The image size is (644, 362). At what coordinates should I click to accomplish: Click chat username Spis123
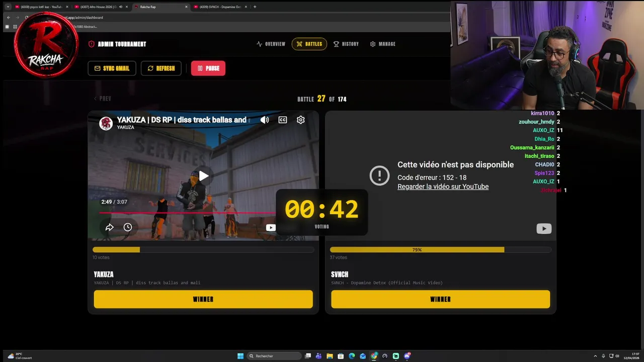point(544,173)
